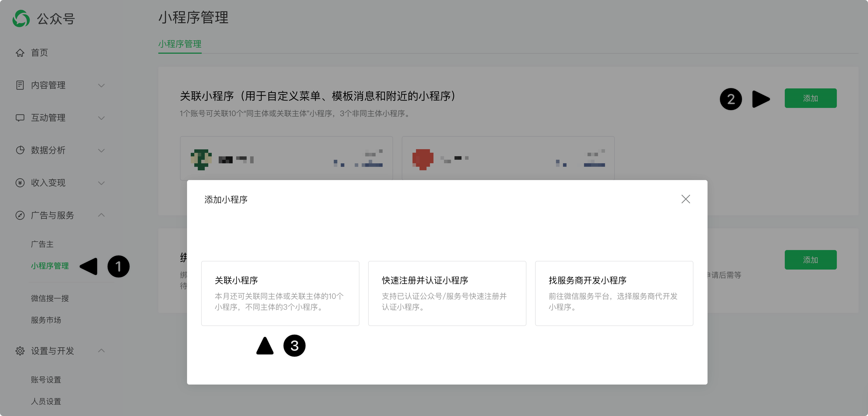This screenshot has height=416, width=868.
Task: Expand the 互动管理 menu chevron
Action: (x=101, y=118)
